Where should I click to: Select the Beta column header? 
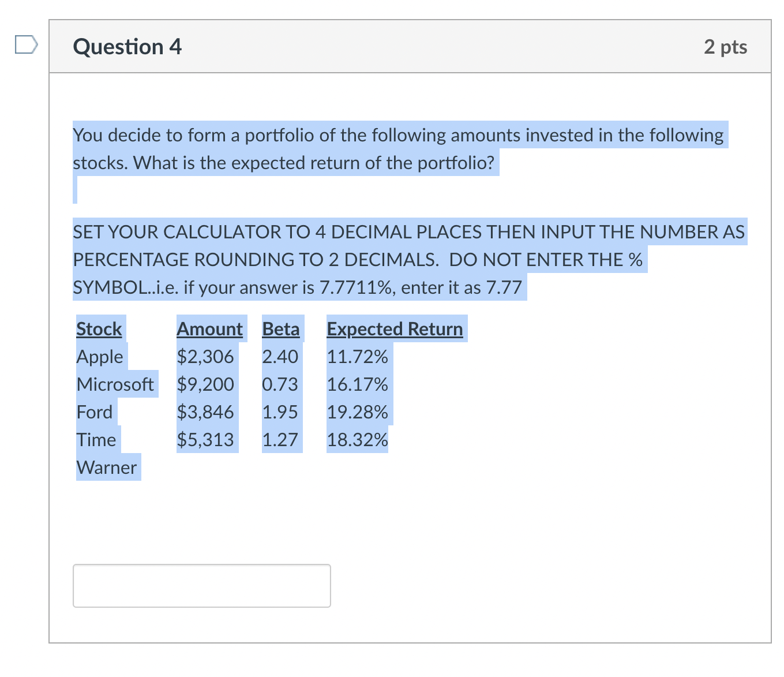tap(281, 329)
